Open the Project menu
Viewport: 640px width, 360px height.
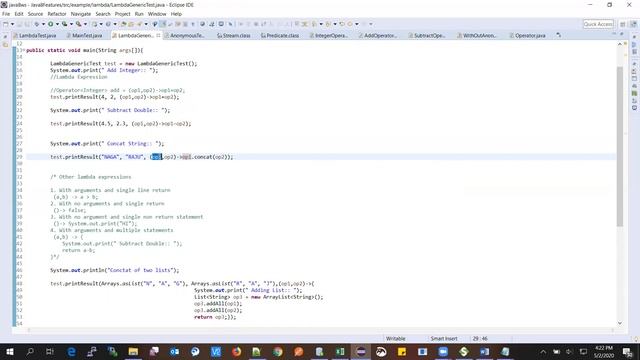coord(122,14)
